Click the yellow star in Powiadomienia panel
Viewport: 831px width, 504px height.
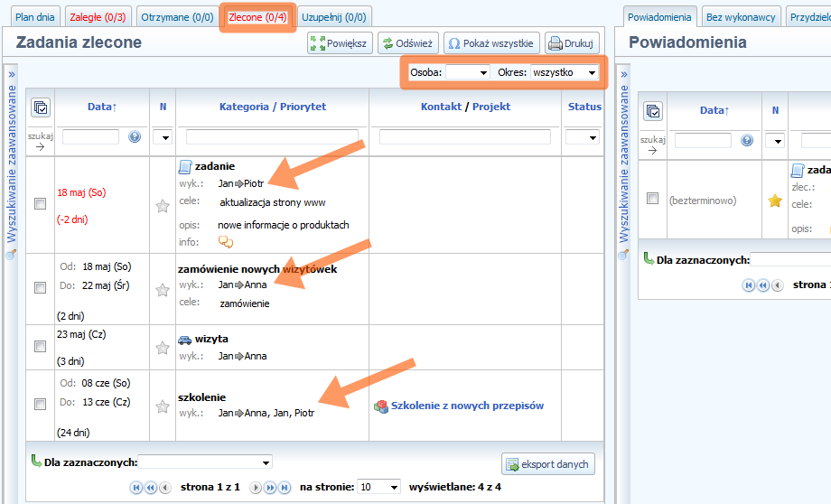tap(774, 201)
